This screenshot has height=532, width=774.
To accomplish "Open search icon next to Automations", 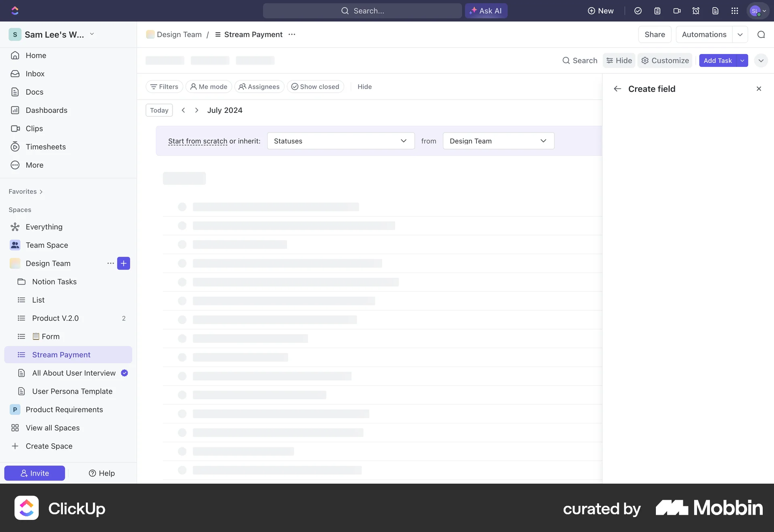I will pos(761,34).
